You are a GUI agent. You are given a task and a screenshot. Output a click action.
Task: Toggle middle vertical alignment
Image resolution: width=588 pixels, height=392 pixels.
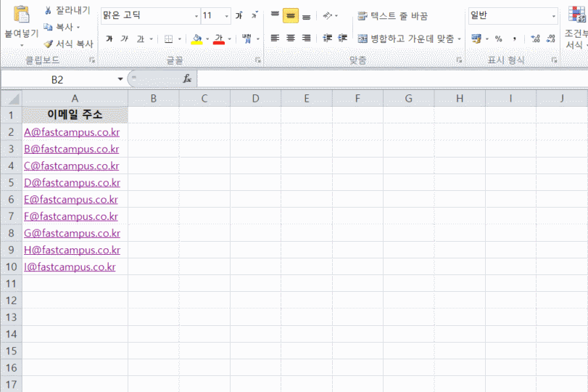(x=291, y=15)
